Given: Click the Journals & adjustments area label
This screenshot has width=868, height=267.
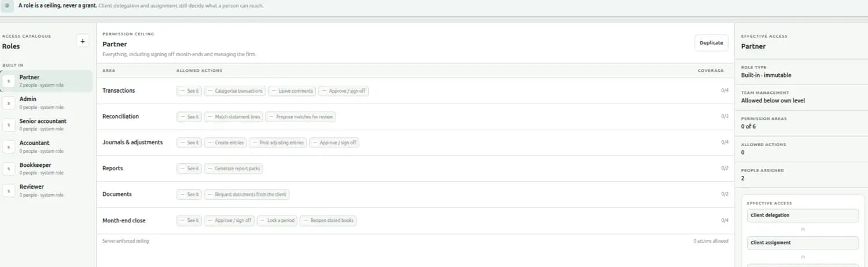Looking at the screenshot, I should coord(133,142).
